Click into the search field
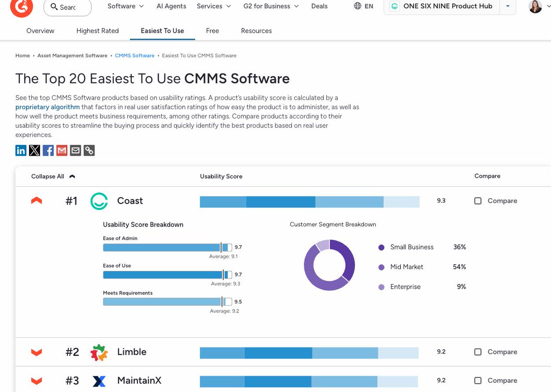551x392 pixels. pos(67,7)
